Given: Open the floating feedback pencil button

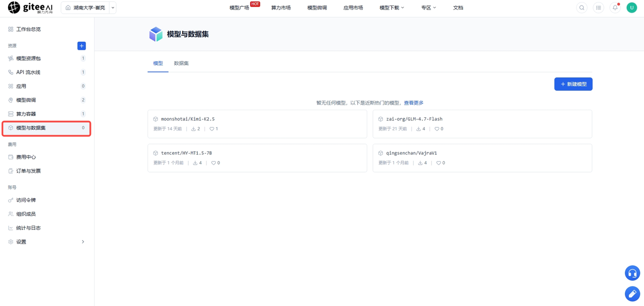Looking at the screenshot, I should [x=632, y=293].
